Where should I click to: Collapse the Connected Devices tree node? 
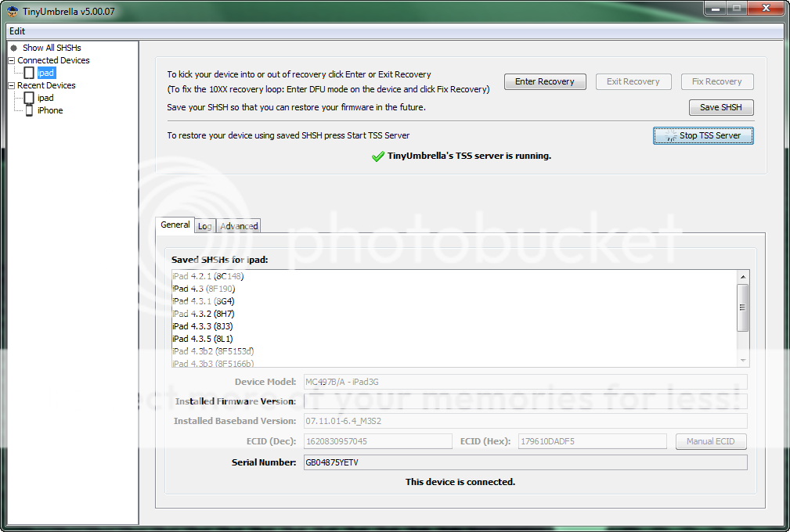[12, 60]
